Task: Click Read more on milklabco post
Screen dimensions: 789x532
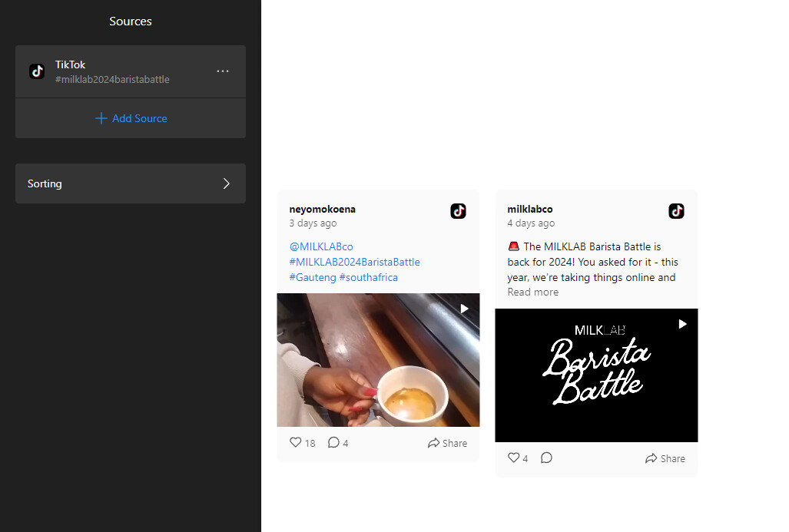Action: pyautogui.click(x=533, y=292)
